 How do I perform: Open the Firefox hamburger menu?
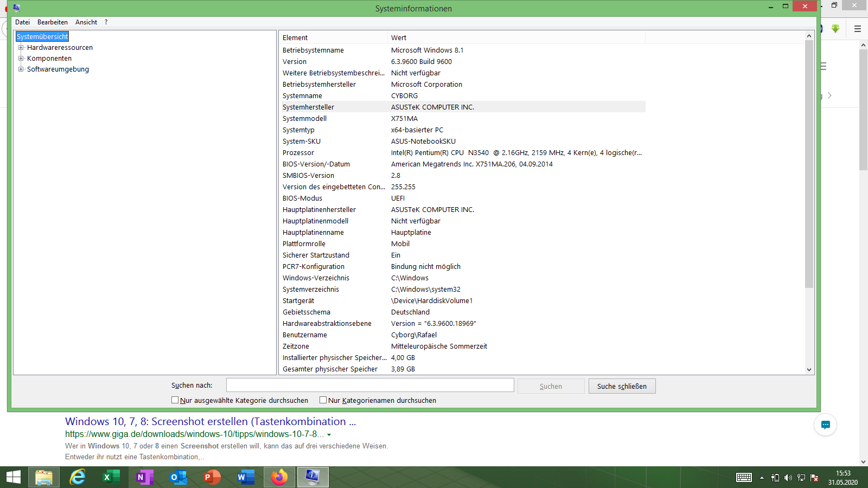858,29
